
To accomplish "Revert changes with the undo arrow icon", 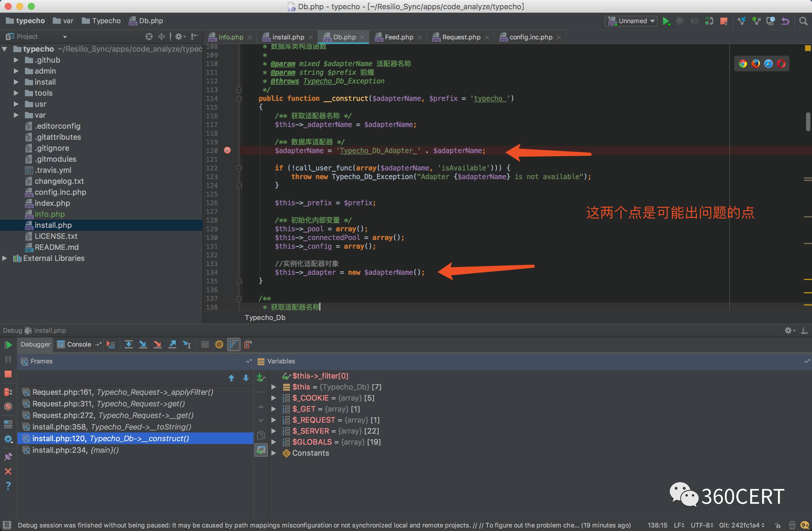I will tap(785, 21).
